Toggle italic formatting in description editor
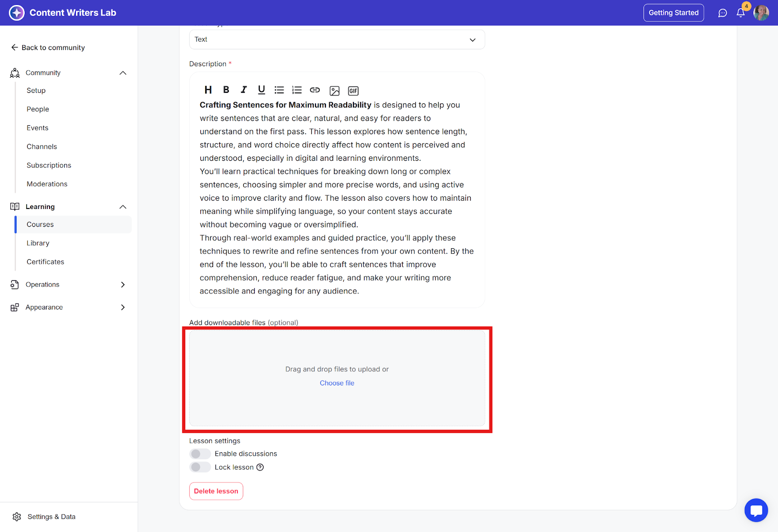This screenshot has height=532, width=778. 244,90
